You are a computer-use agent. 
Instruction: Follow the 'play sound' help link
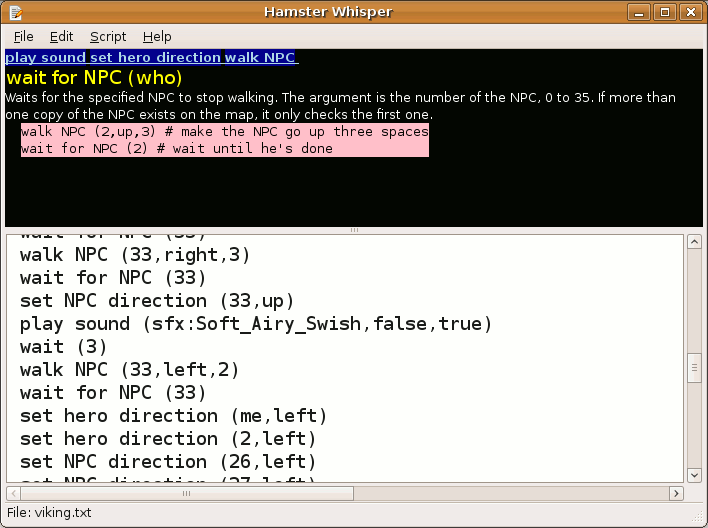pos(45,57)
